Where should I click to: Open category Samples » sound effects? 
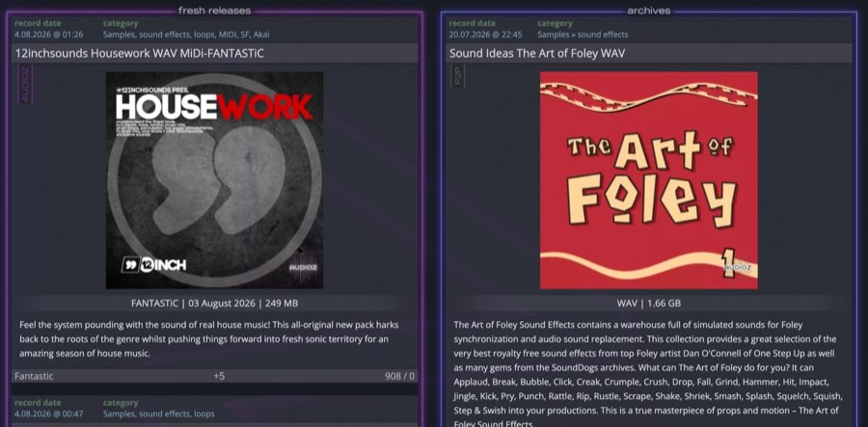pos(583,35)
